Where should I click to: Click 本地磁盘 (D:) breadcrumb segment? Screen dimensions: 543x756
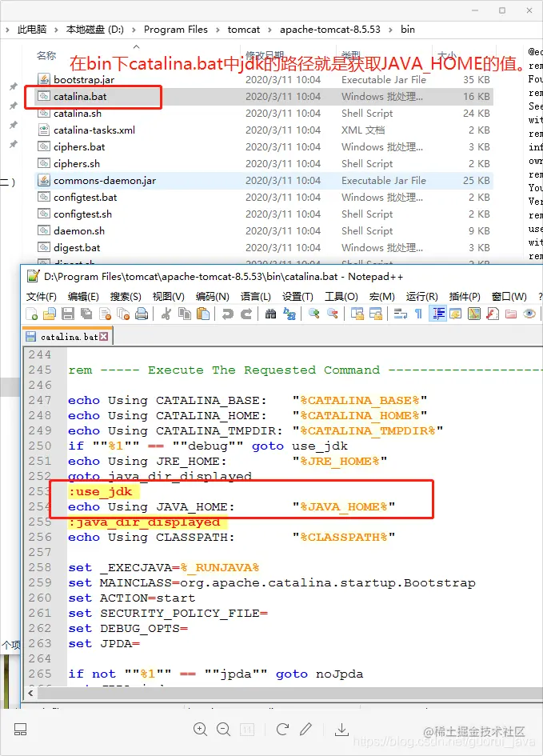click(94, 30)
